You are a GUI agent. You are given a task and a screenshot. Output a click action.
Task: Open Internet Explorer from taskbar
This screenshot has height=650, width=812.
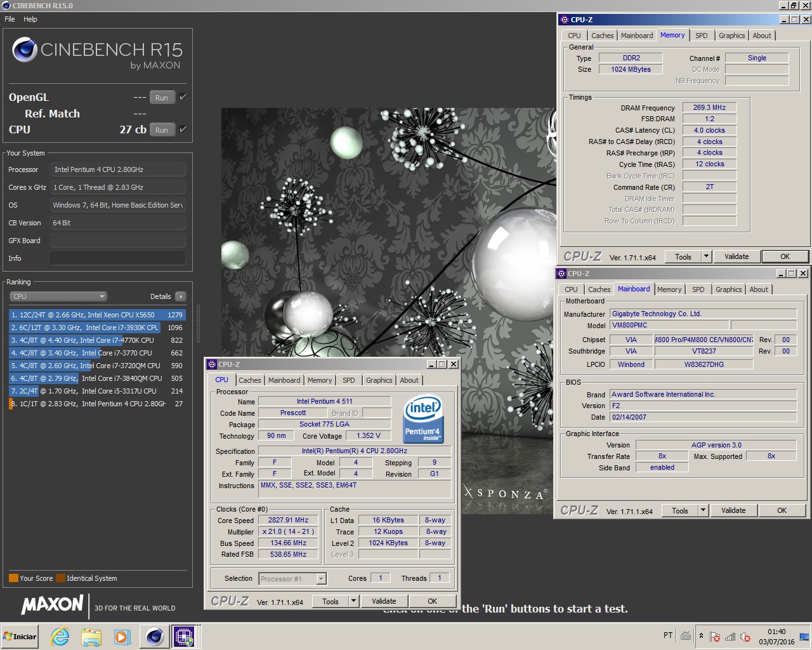coord(60,636)
